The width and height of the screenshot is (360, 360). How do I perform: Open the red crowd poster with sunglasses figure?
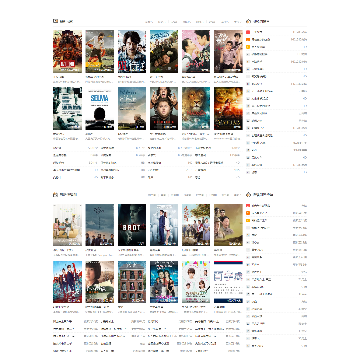[x=67, y=51]
